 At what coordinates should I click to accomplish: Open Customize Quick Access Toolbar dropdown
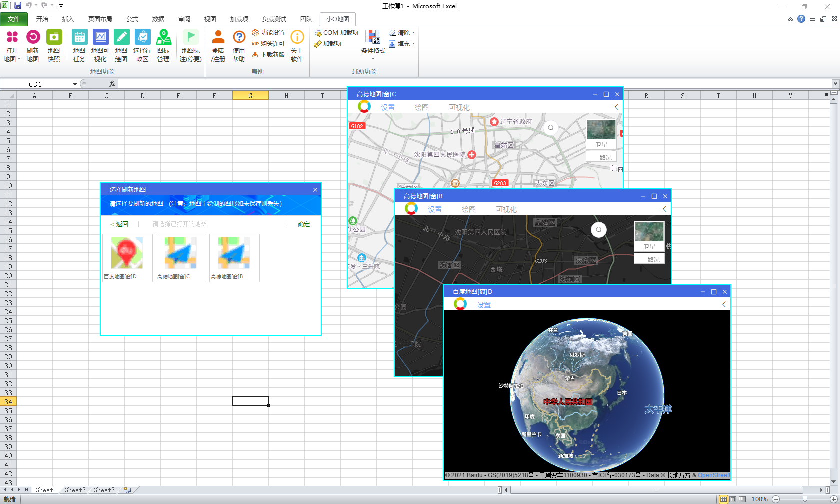60,6
